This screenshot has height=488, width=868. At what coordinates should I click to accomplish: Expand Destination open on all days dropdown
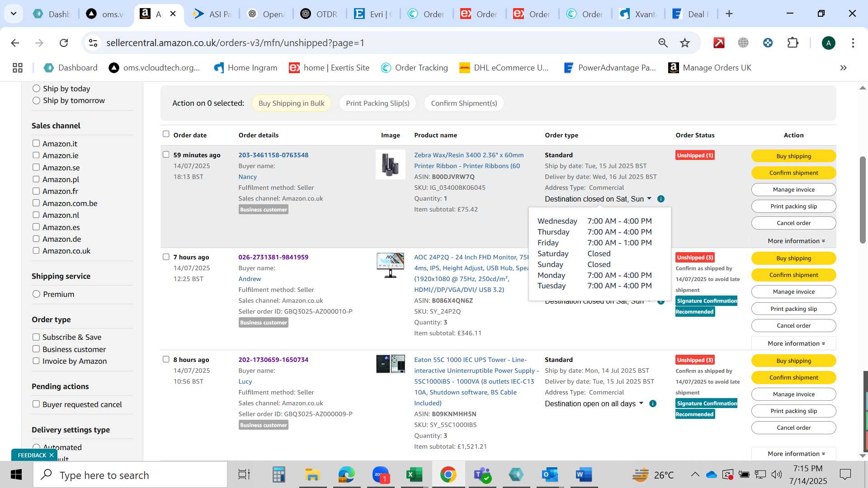click(641, 403)
